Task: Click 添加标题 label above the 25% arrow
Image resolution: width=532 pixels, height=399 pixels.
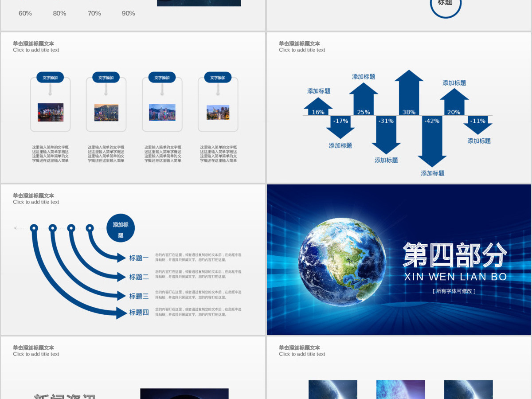Action: click(364, 77)
